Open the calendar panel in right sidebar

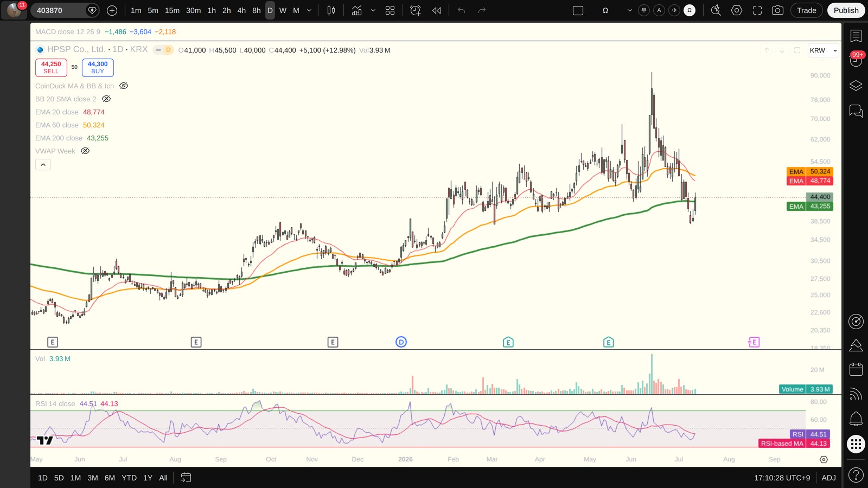pos(856,369)
